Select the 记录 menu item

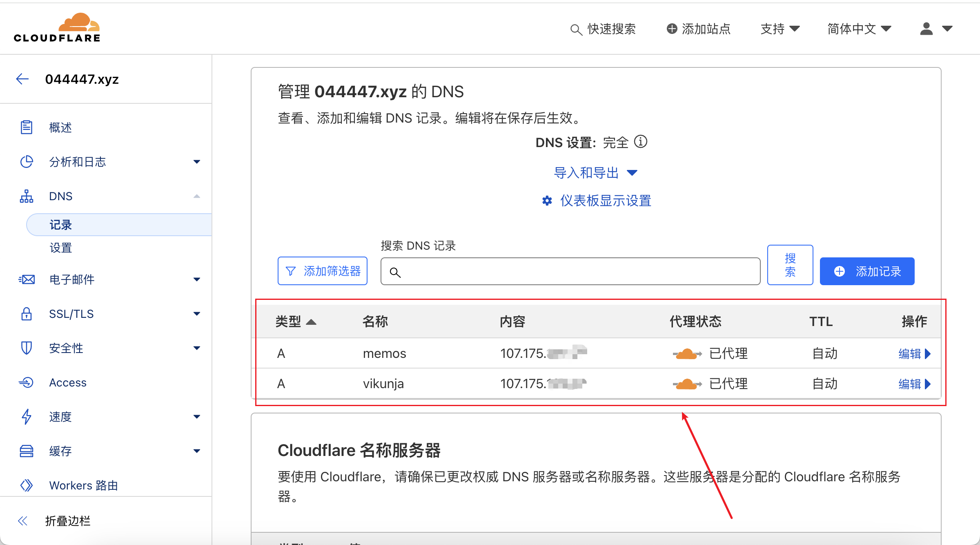[x=60, y=224]
